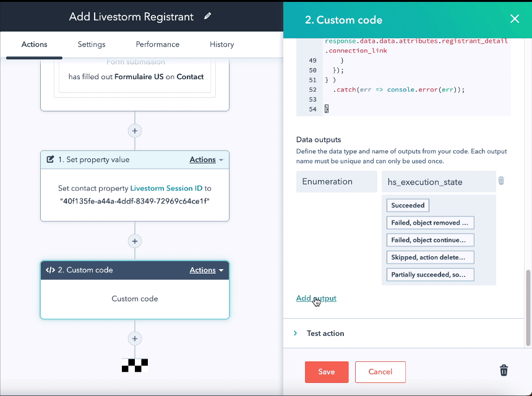
Task: Close the Custom code panel
Action: (514, 19)
